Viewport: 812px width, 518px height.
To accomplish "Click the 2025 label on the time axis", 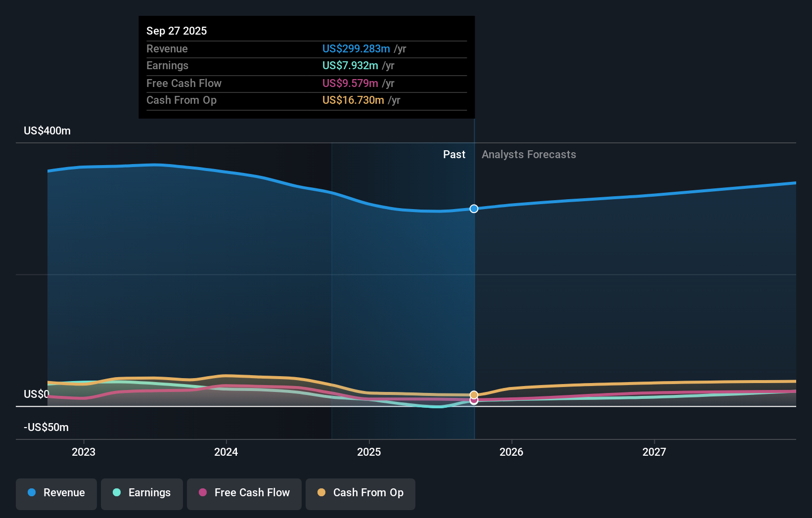I will coord(369,451).
